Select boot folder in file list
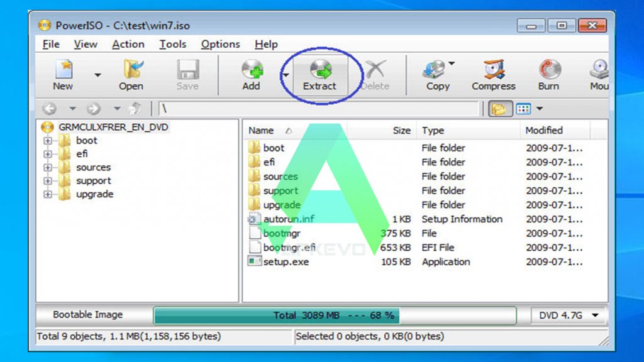Image resolution: width=644 pixels, height=362 pixels. (x=274, y=148)
